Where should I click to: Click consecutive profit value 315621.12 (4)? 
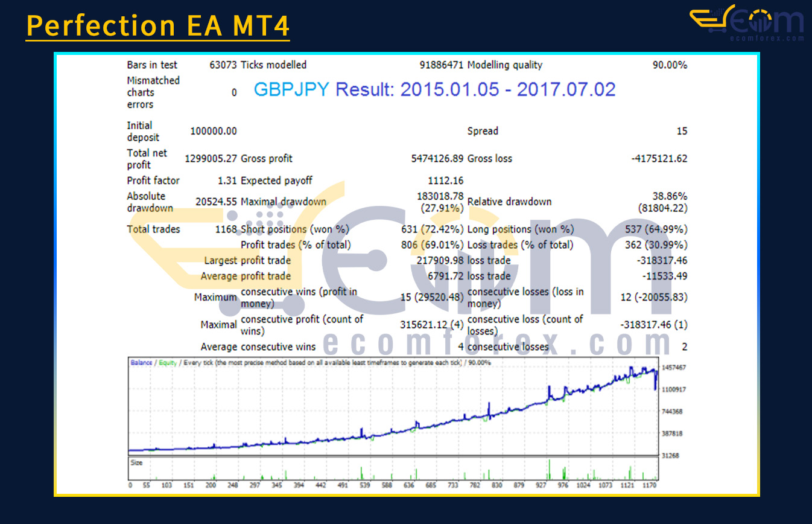pos(432,325)
